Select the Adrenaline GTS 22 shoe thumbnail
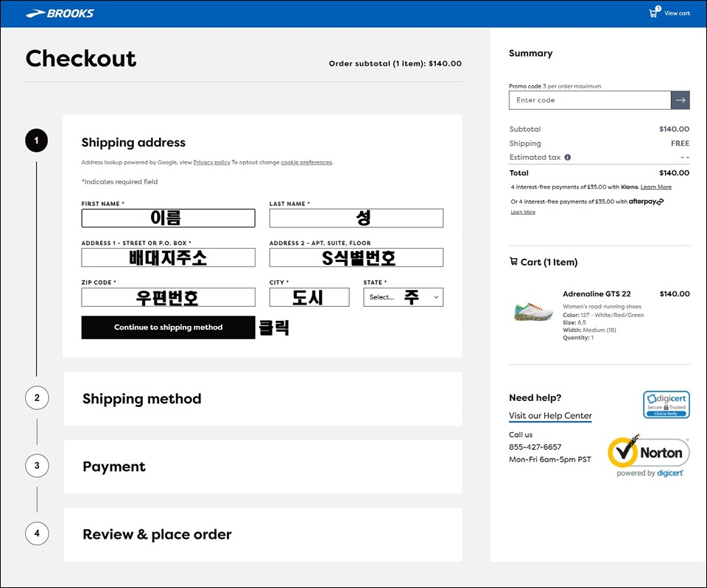This screenshot has height=588, width=707. click(533, 311)
